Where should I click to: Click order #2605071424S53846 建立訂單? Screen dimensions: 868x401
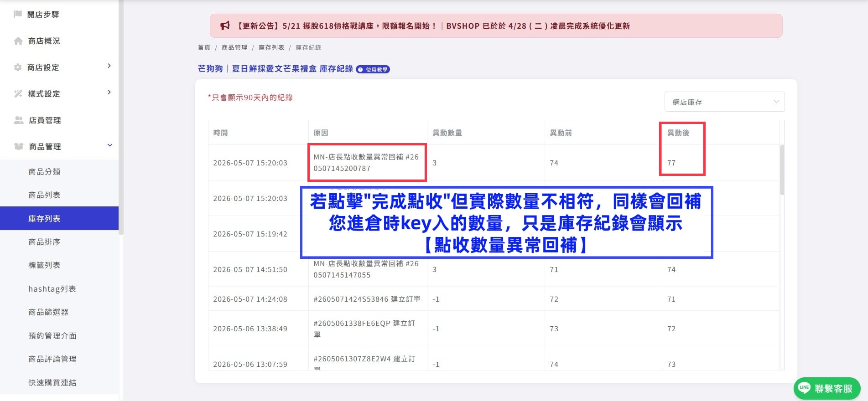tap(367, 299)
